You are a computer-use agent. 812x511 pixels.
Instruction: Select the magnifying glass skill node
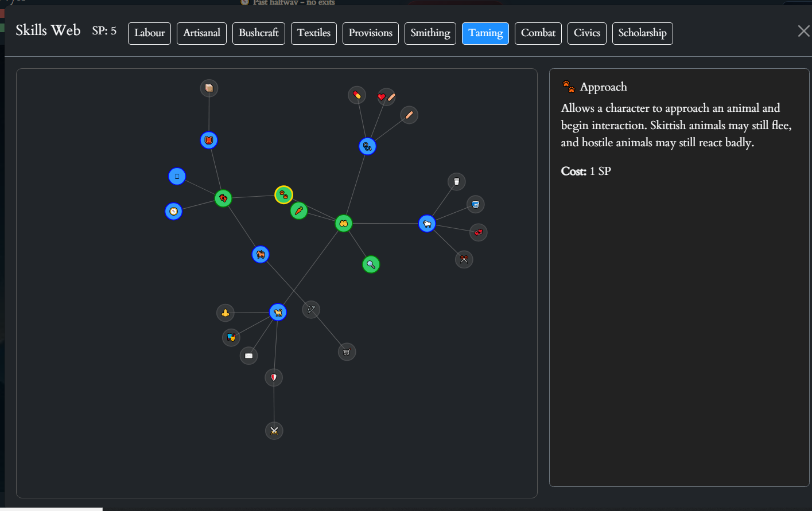point(371,264)
